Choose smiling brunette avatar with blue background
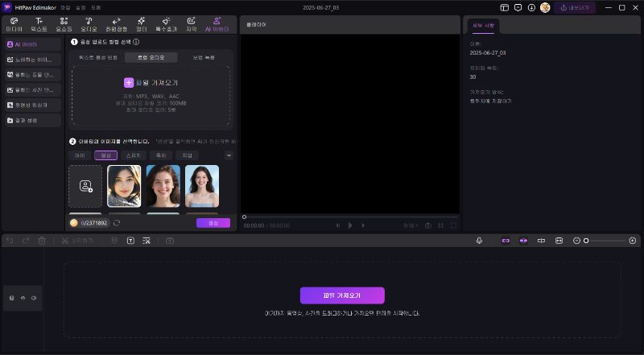The image size is (644, 355). pyautogui.click(x=163, y=186)
